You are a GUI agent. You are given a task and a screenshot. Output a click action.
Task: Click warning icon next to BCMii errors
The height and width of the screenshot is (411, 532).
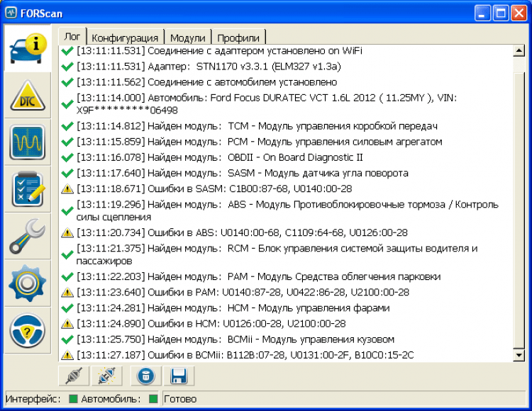click(67, 355)
